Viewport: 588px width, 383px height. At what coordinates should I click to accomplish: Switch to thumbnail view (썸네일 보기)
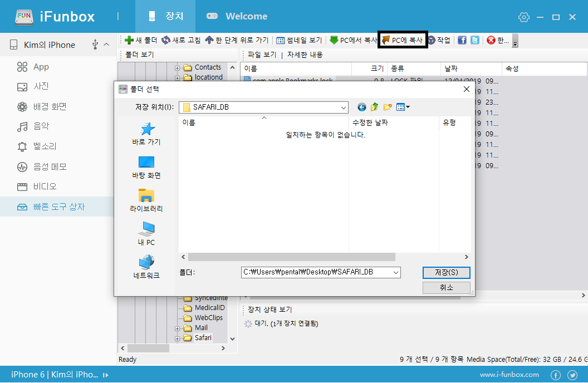pos(299,40)
